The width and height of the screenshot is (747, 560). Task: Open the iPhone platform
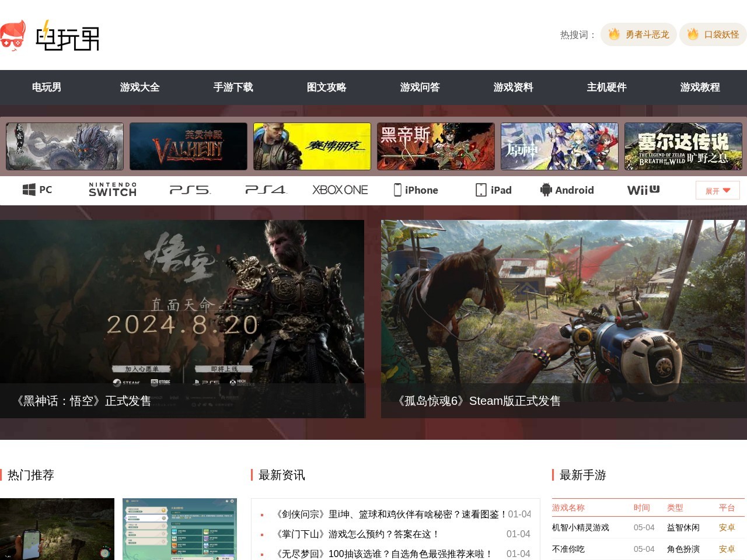tap(416, 190)
